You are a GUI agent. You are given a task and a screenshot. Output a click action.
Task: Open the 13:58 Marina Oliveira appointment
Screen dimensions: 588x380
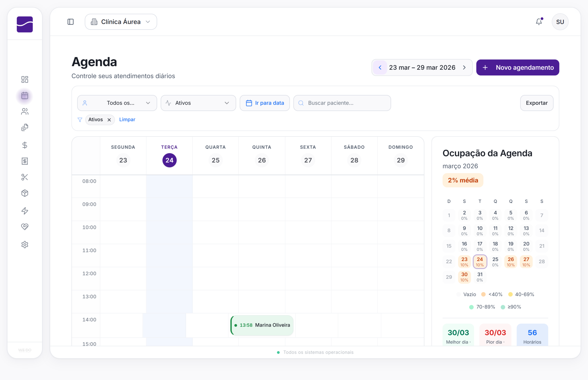(x=262, y=325)
